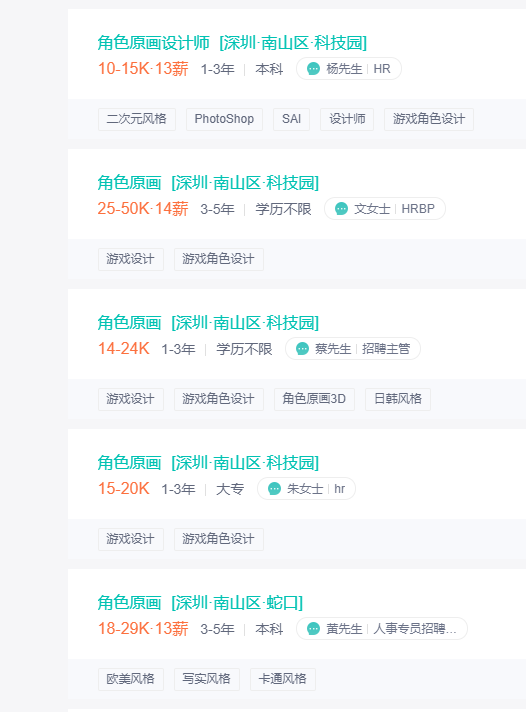526x712 pixels.
Task: Select the 设计师 tag
Action: coord(347,119)
